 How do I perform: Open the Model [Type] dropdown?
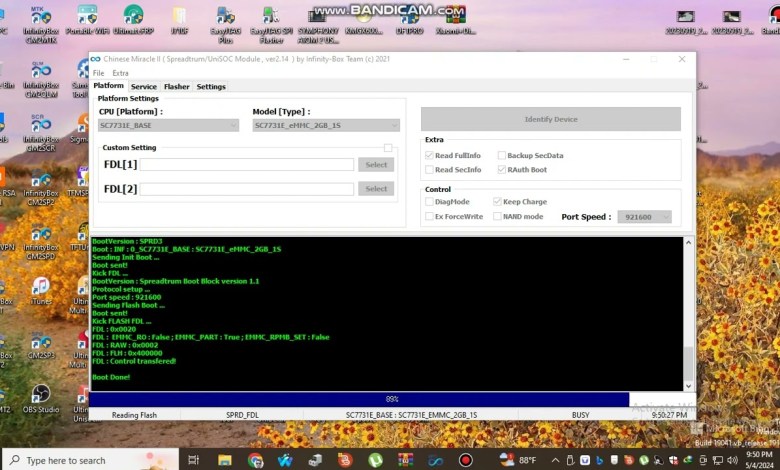(326, 125)
